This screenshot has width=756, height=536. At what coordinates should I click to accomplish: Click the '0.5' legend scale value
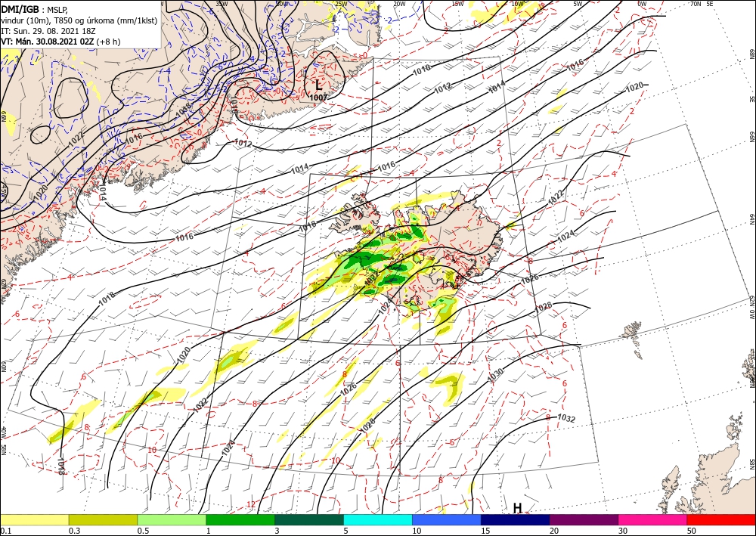pyautogui.click(x=143, y=531)
